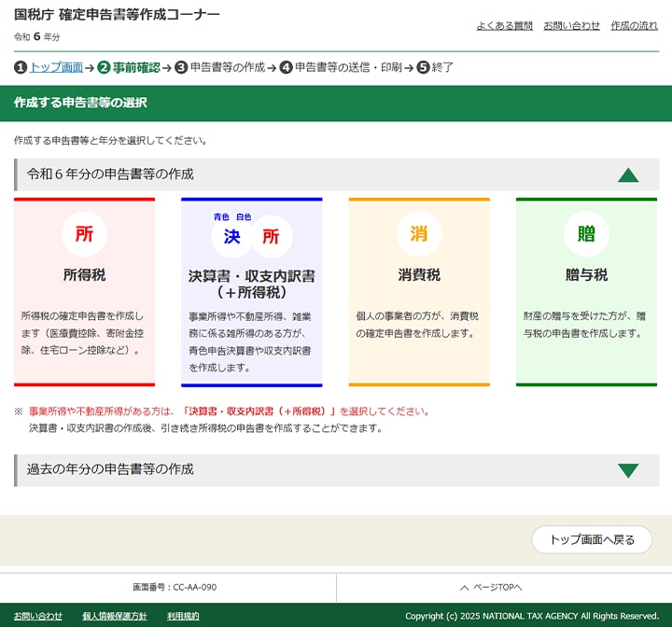
Task: Click the green 贈 gift tax icon
Action: pos(586,234)
